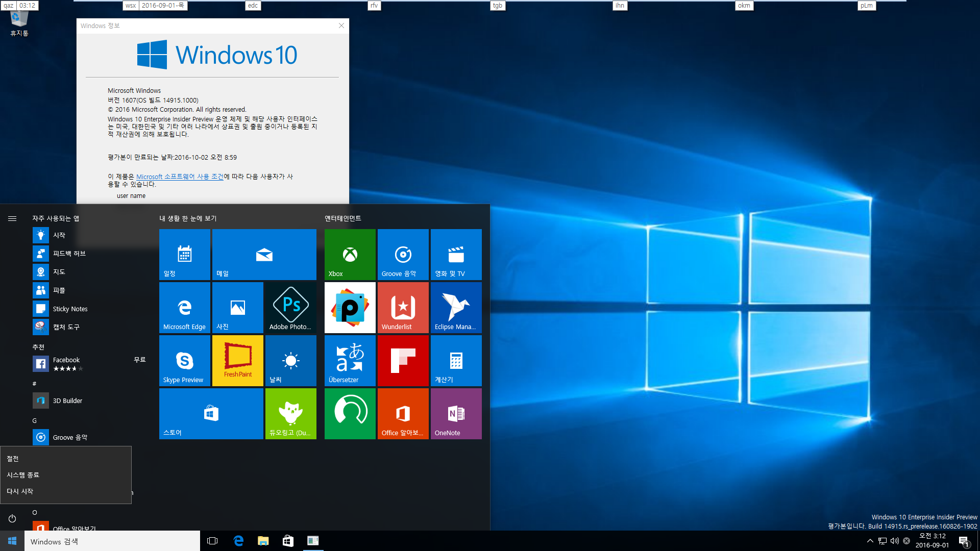
Task: Launch the Xbox tile
Action: (350, 255)
